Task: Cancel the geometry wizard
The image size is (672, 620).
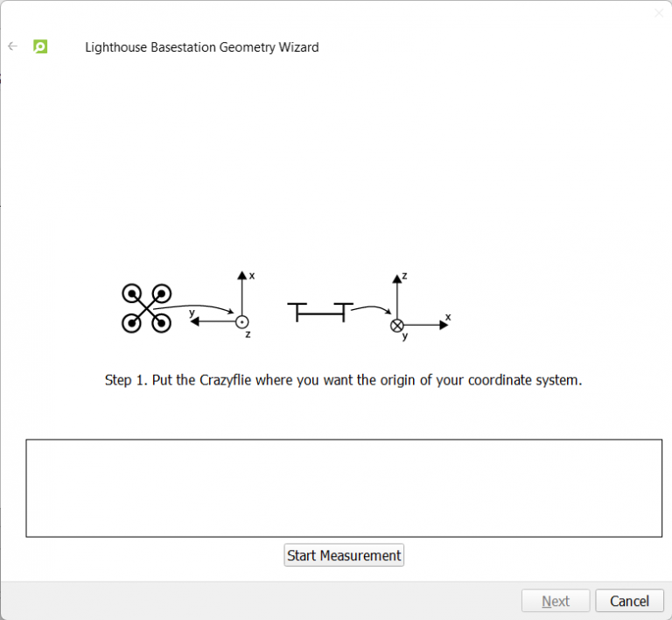Action: pos(629,601)
